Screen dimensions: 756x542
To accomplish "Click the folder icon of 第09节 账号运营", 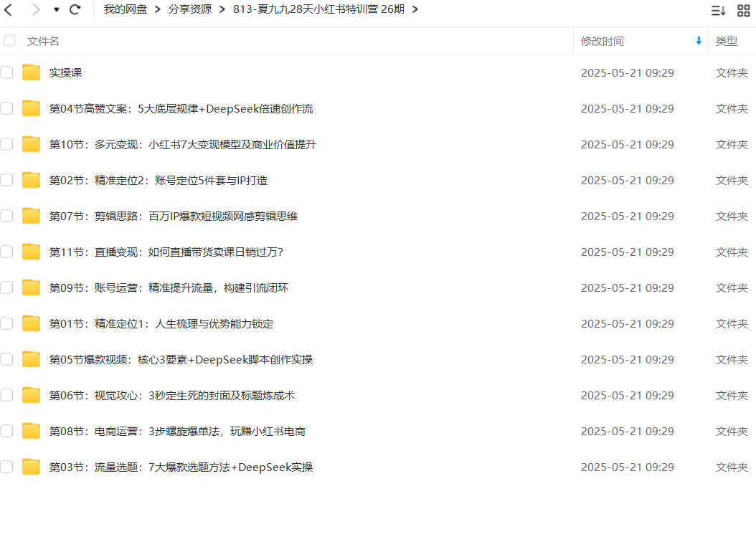I will 32,287.
